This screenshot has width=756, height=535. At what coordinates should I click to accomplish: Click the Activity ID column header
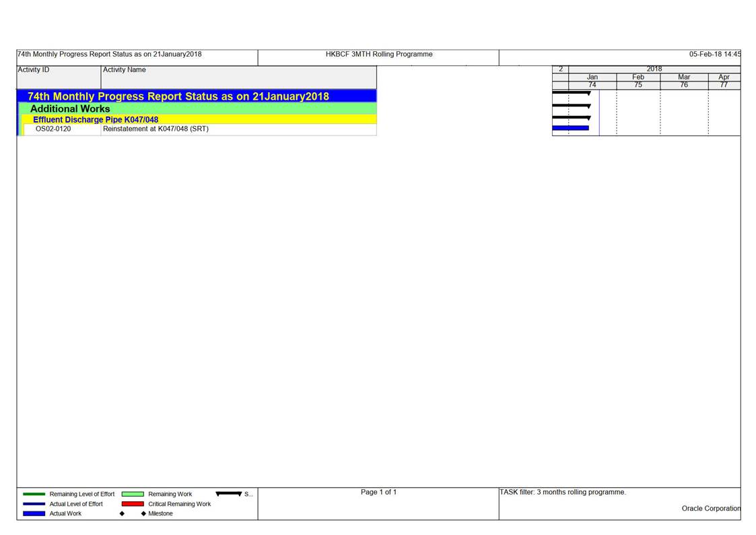pyautogui.click(x=59, y=77)
